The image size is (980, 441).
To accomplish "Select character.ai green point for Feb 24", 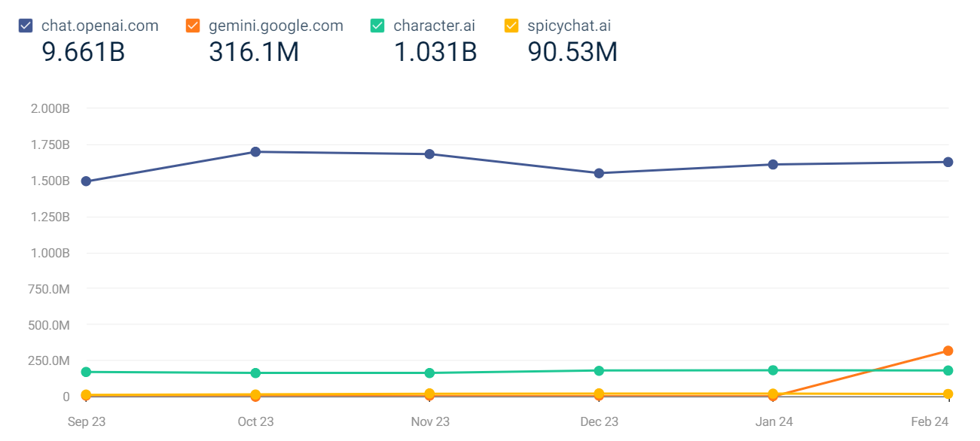I will click(x=948, y=370).
